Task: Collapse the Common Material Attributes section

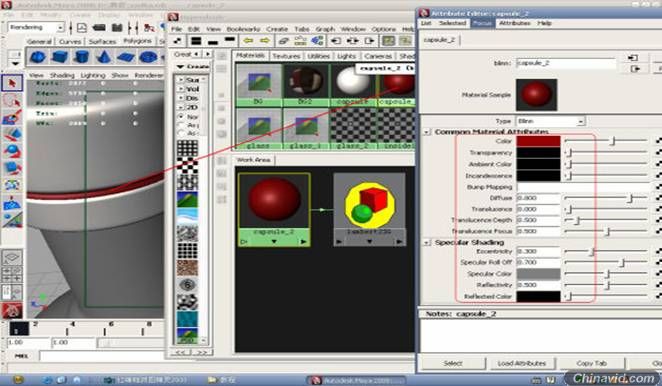Action: pyautogui.click(x=426, y=132)
